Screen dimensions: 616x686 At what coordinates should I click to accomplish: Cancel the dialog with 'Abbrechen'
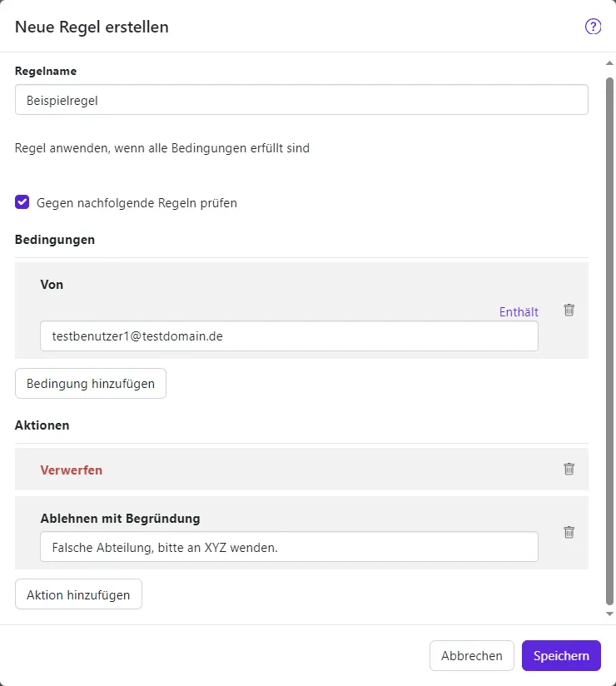(471, 655)
